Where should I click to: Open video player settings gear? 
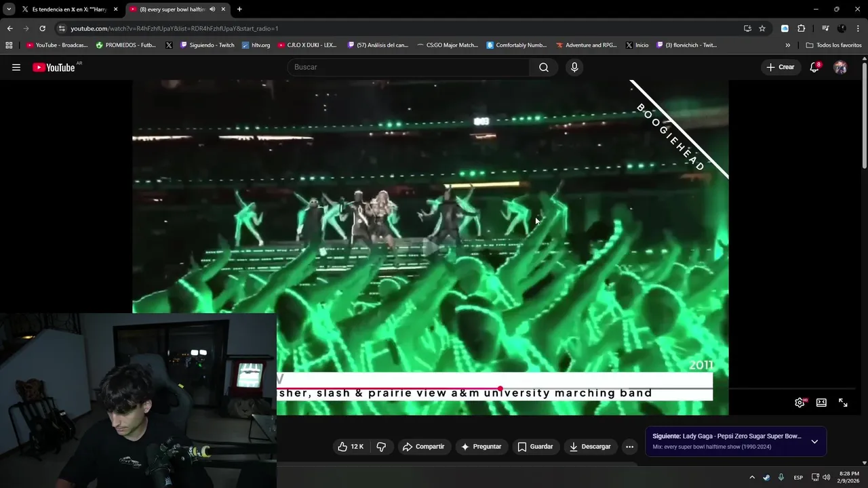800,403
